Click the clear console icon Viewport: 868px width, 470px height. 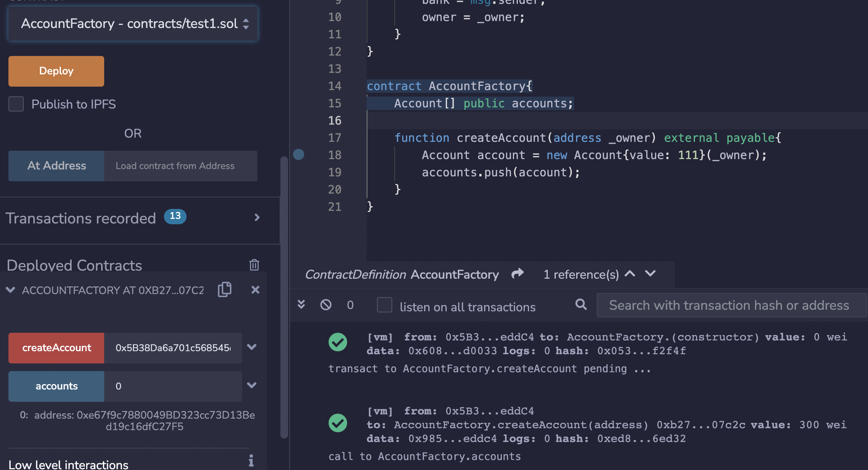point(326,305)
